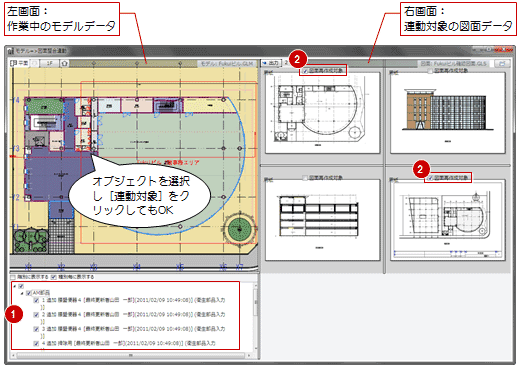Toggle 図面再作成対象 checkbox above floor plan thumbnail

[305, 71]
